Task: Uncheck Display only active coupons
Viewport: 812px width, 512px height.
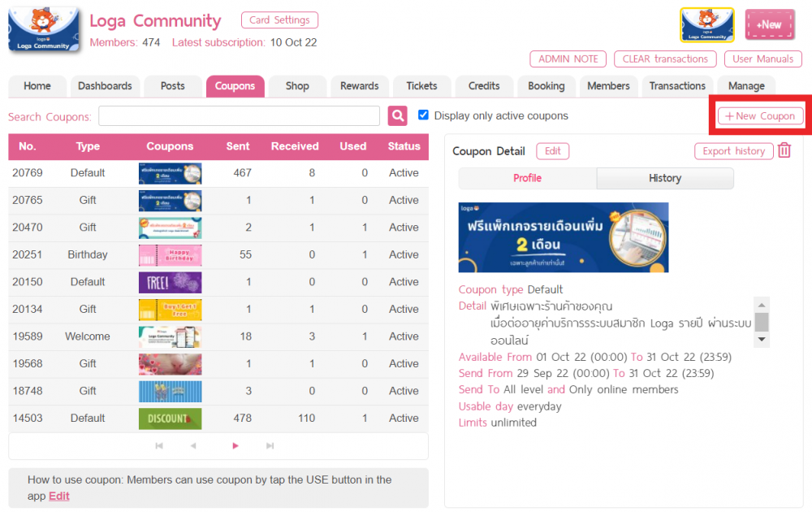Action: (424, 115)
